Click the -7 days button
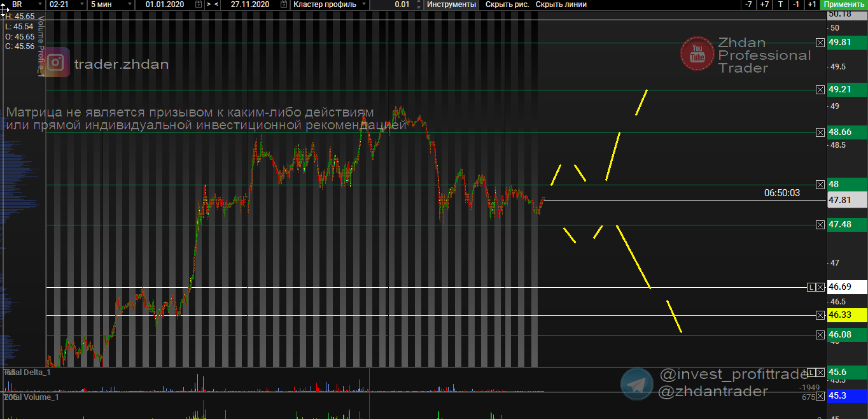This screenshot has height=419, width=868. (748, 4)
